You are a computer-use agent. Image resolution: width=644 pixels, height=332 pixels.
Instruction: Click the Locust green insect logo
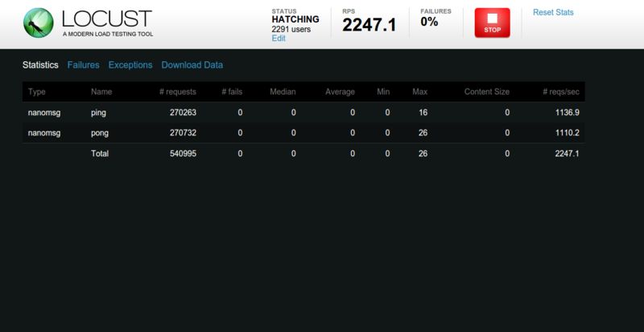(x=39, y=23)
